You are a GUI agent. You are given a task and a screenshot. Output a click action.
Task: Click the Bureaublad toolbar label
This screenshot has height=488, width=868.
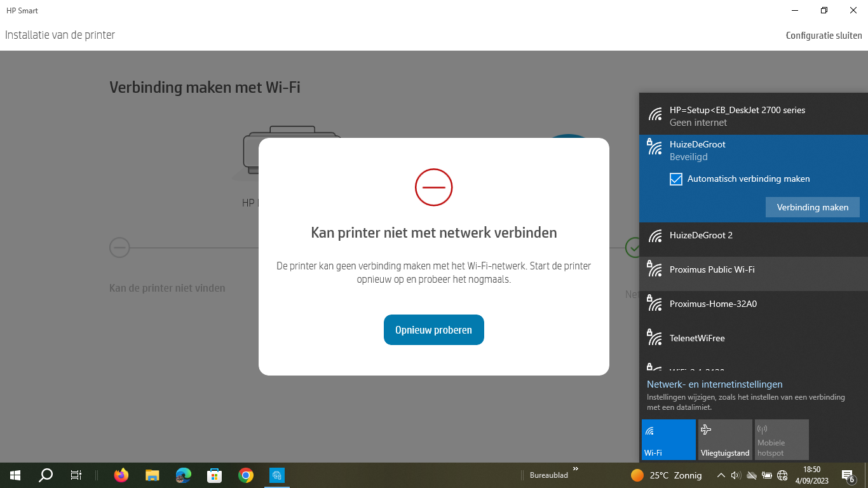point(549,475)
